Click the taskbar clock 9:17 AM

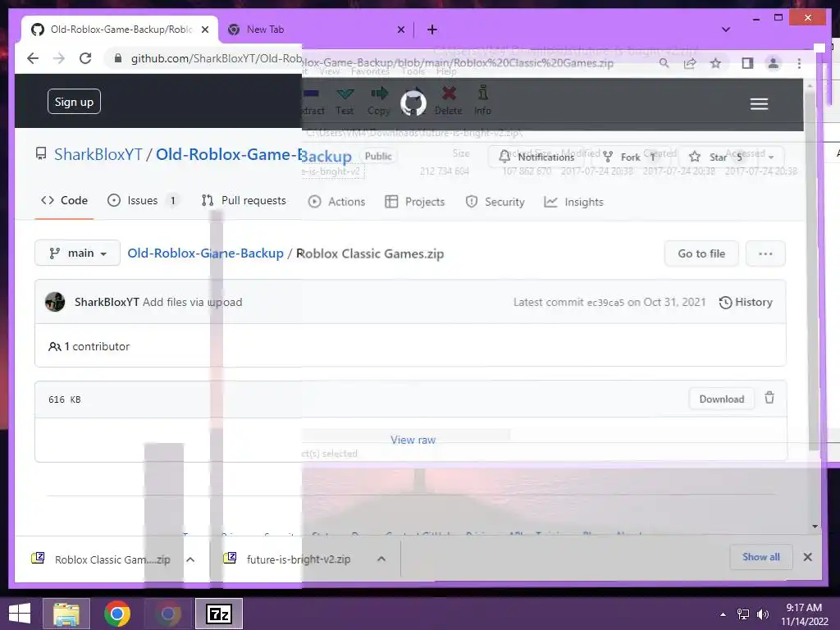click(804, 608)
